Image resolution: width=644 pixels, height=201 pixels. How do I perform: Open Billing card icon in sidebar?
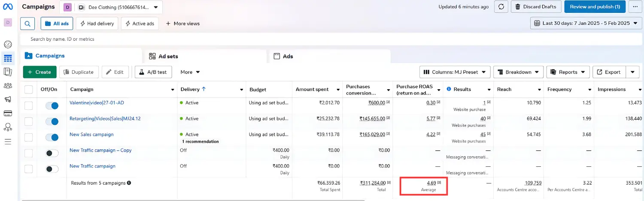8,113
